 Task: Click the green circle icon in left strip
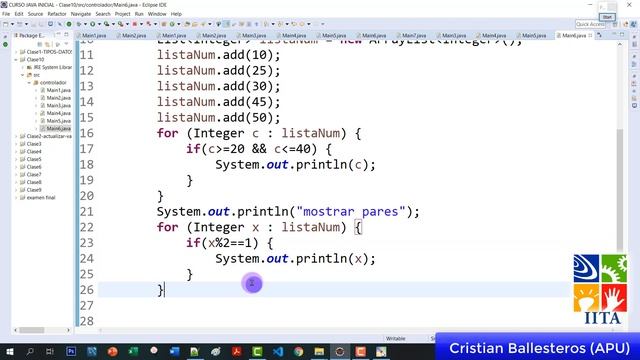[5, 44]
